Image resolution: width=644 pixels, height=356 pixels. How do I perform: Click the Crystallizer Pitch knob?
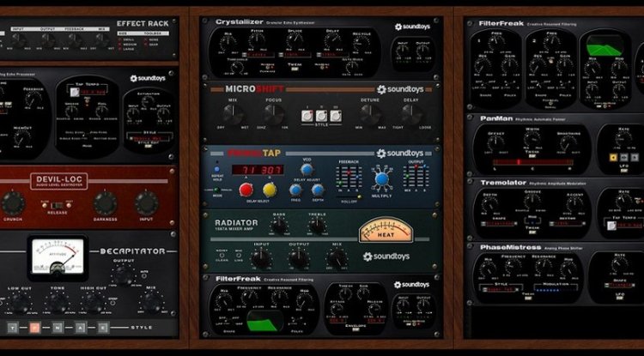[256, 41]
